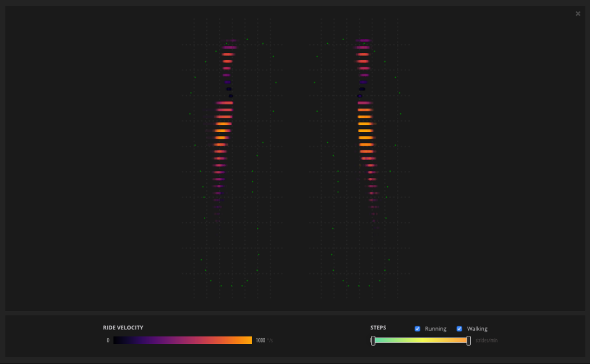Click the Walking label
This screenshot has width=590, height=364.
477,329
